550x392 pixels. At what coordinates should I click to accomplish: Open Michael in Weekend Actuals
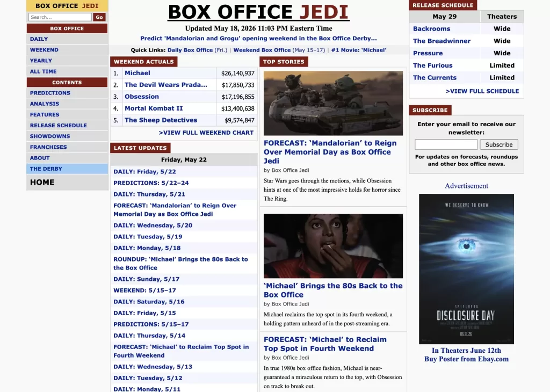[137, 73]
